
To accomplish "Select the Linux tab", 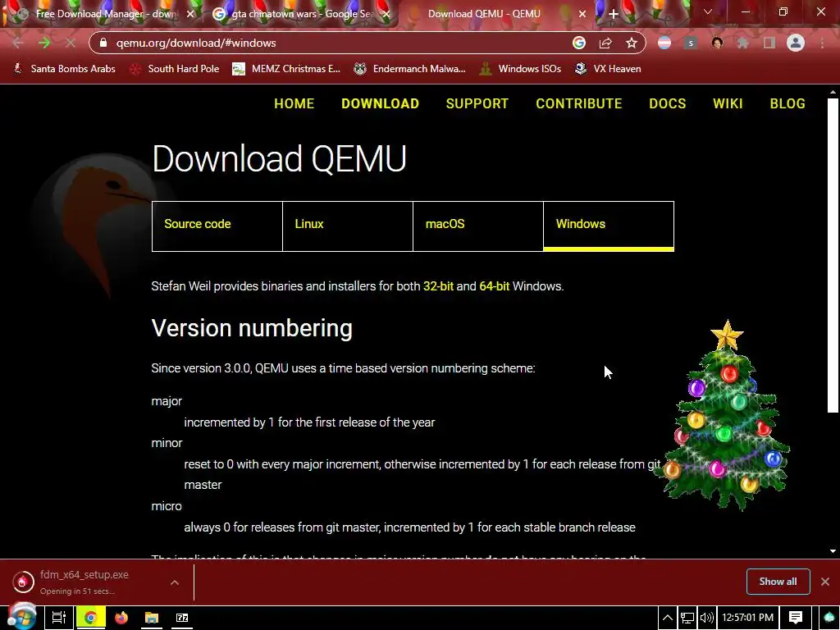I will 348,226.
